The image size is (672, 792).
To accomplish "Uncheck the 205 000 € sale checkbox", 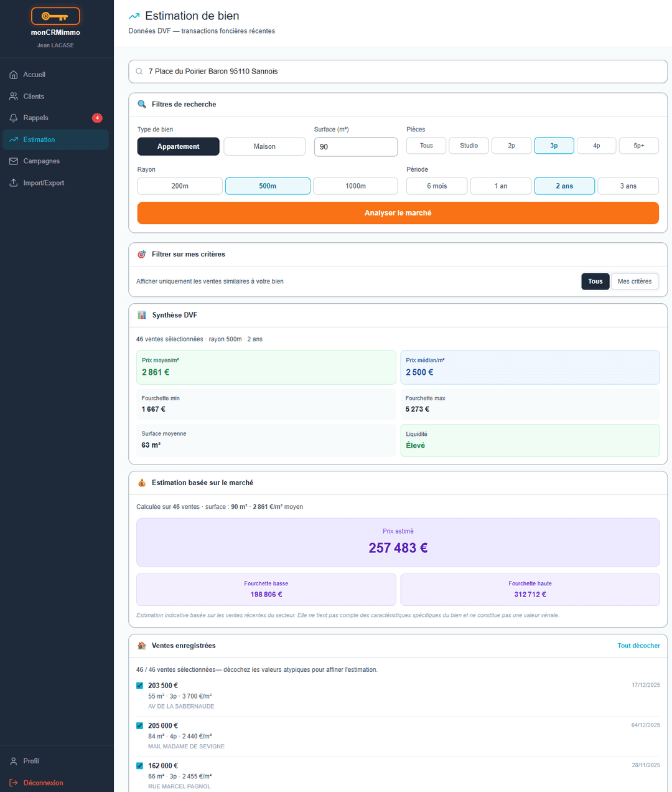I will pos(139,725).
